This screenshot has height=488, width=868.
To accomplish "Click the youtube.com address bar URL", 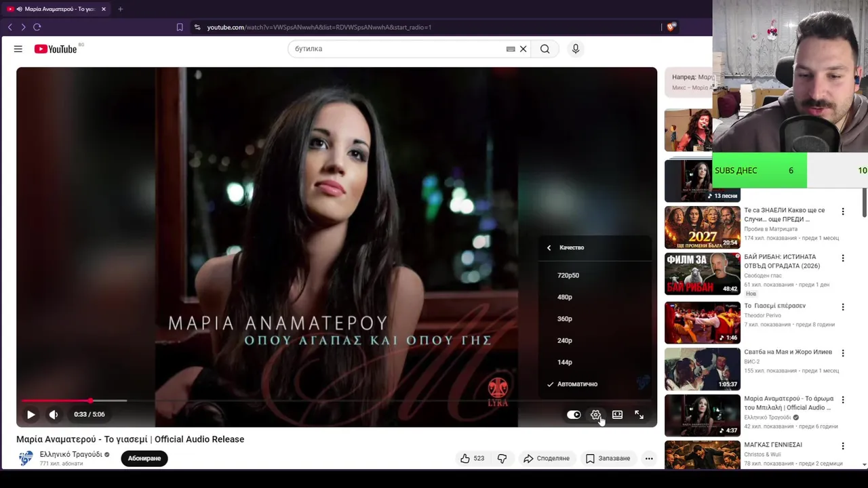I will click(319, 27).
